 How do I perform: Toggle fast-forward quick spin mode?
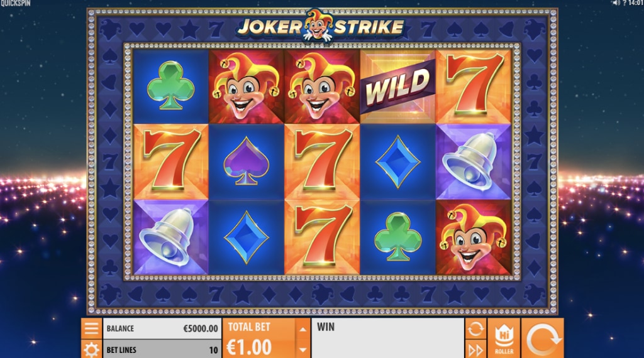475,350
